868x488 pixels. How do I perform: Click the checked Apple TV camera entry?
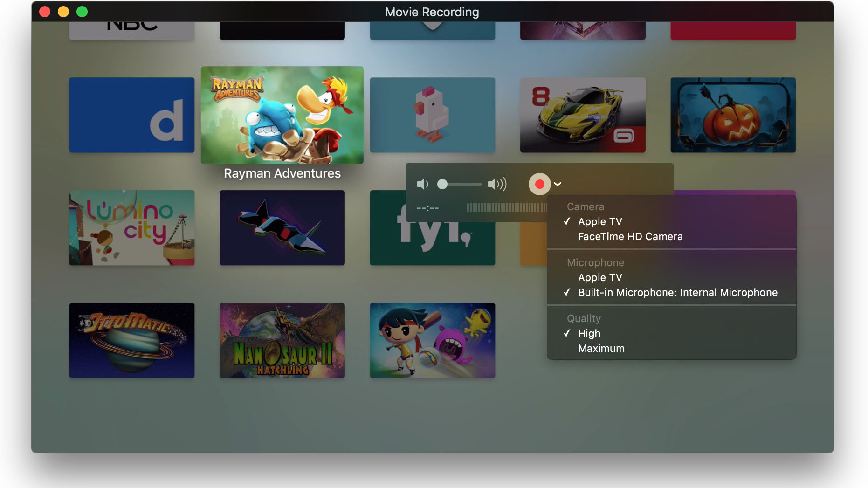(x=600, y=221)
